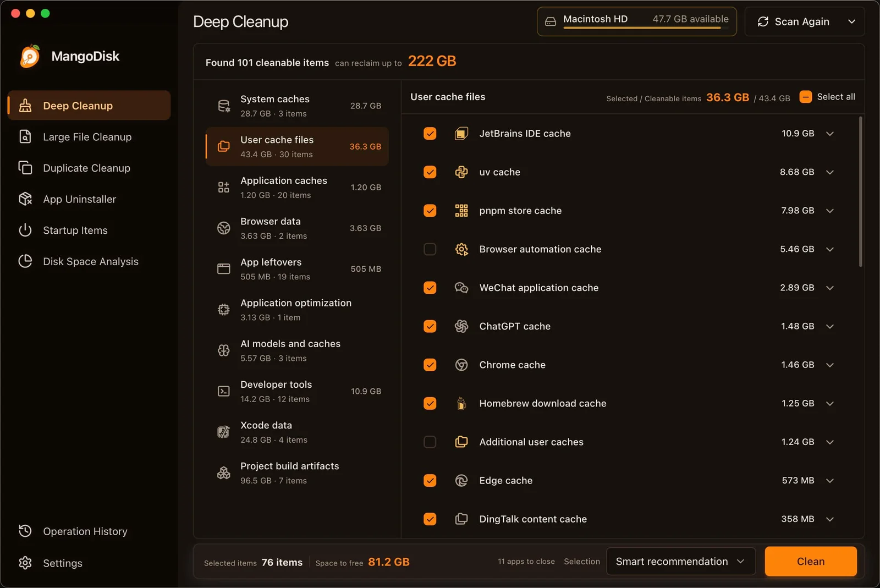Check the Browser automation cache checkbox
Viewport: 880px width, 588px height.
430,249
